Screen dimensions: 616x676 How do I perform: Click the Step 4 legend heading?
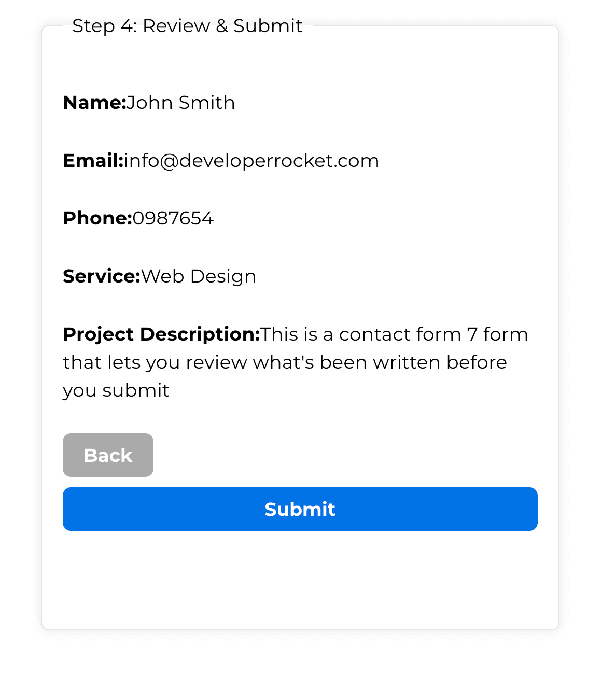[187, 26]
